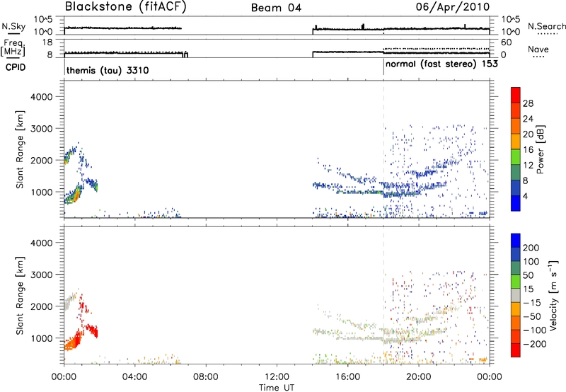Click the '3000' tick on the velocity plot

(x=41, y=275)
